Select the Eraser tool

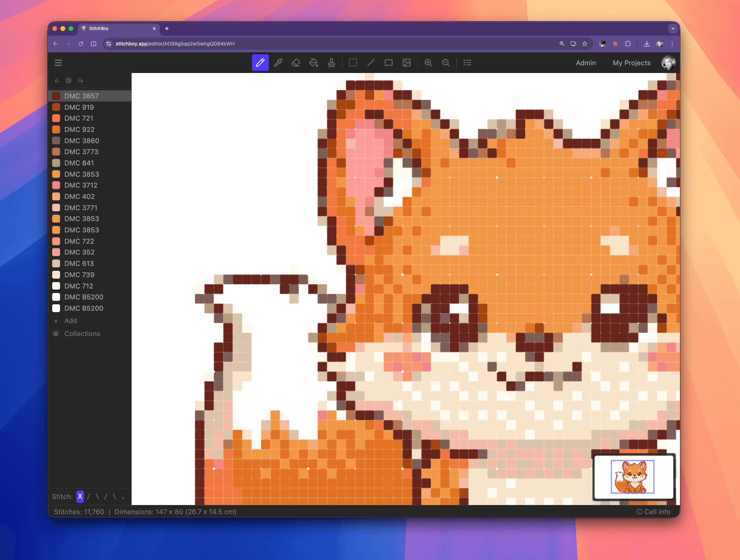coord(296,63)
